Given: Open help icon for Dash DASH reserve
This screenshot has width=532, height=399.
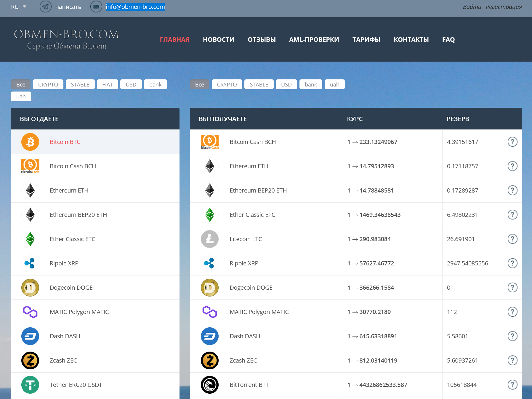Looking at the screenshot, I should (512, 336).
